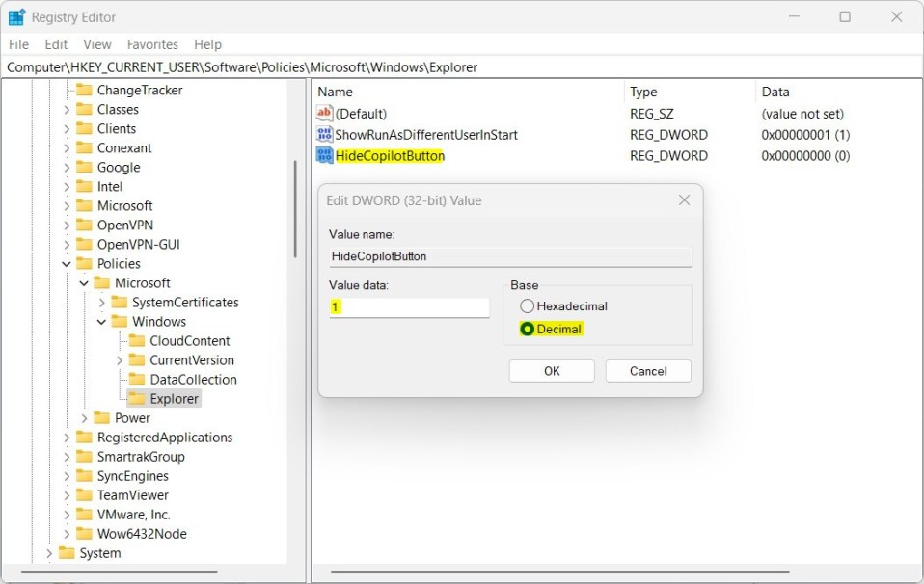Click the OpenVPN folder icon
This screenshot has width=924, height=584.
pyautogui.click(x=84, y=225)
